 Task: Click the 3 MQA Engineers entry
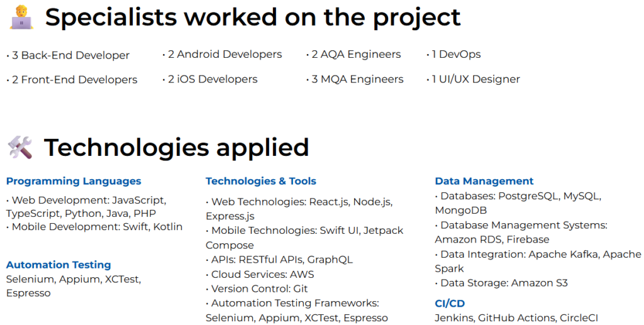pos(355,79)
